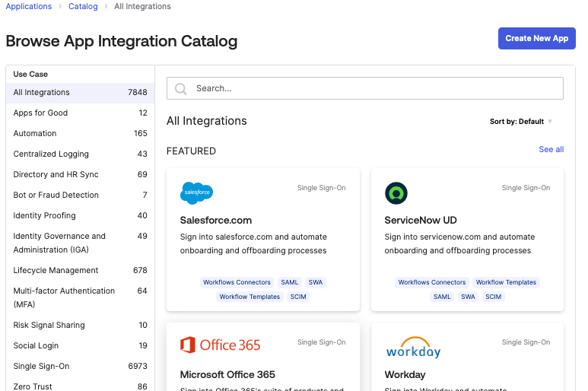Click Salesforce card's SCIM tag
This screenshot has height=391, width=588.
(x=298, y=297)
